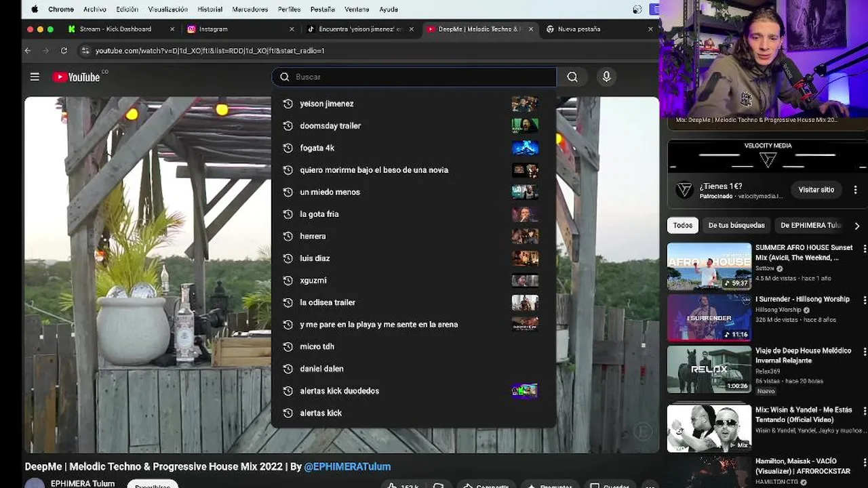Open the Historial menu
Viewport: 868px width, 488px height.
tap(210, 9)
